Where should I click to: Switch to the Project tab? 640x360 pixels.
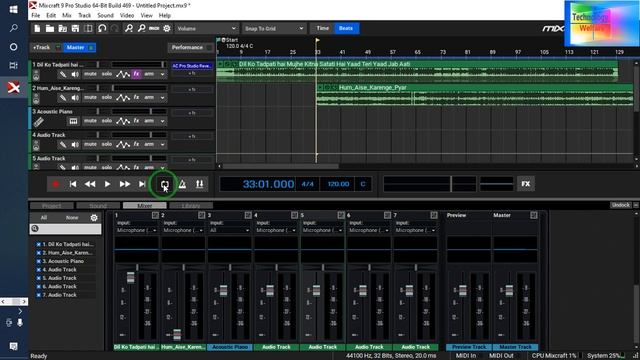52,206
